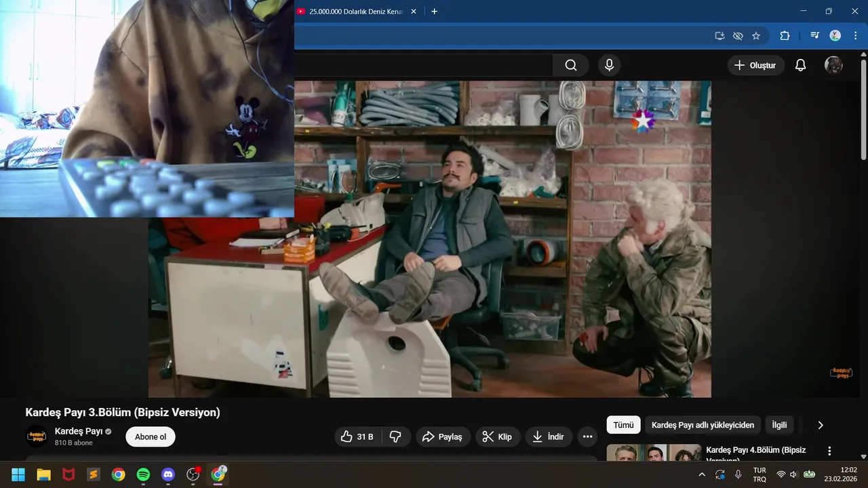The width and height of the screenshot is (868, 488).
Task: Open Windows Start menu
Action: pos(18,474)
